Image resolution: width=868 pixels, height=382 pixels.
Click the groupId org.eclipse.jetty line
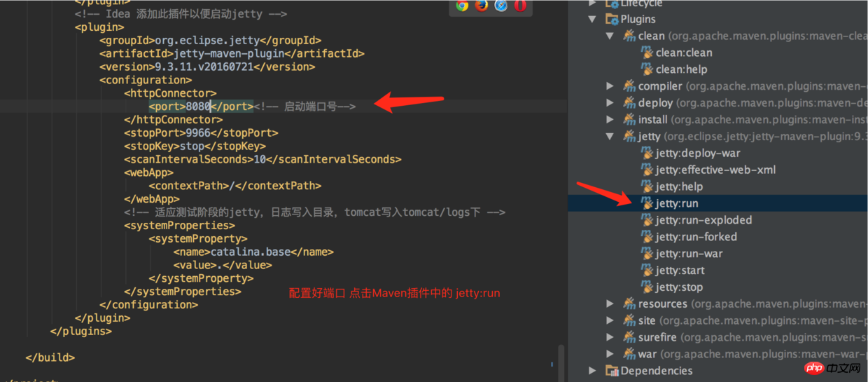click(x=211, y=40)
